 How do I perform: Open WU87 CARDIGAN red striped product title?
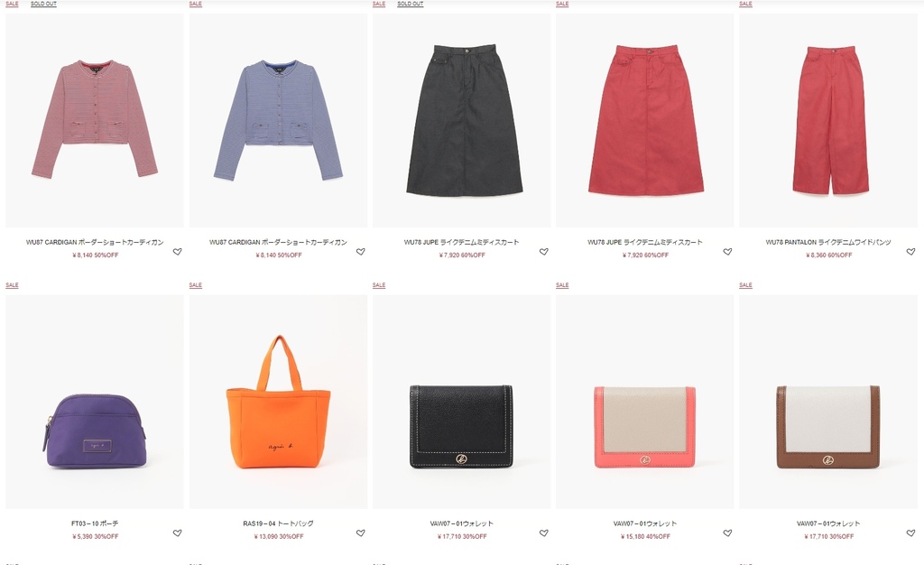tap(95, 242)
